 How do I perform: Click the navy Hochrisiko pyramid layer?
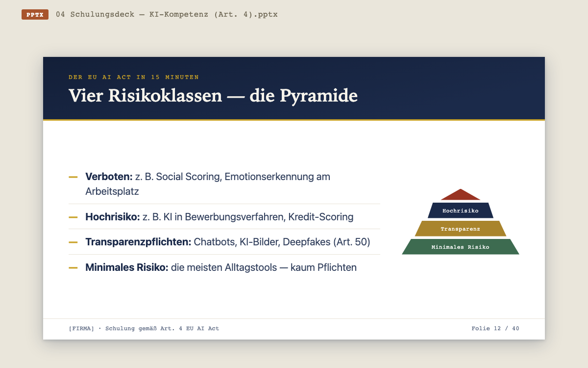tap(461, 210)
